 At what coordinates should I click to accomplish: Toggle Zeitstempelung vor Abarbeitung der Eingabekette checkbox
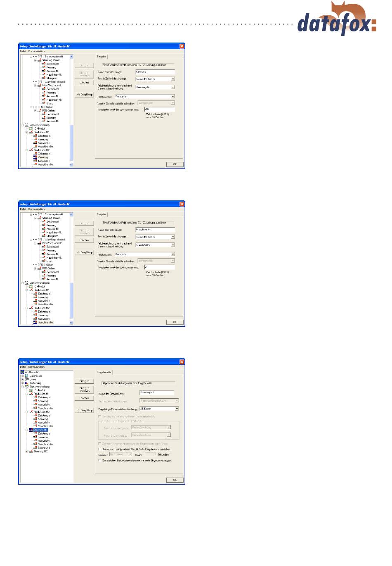tap(99, 444)
